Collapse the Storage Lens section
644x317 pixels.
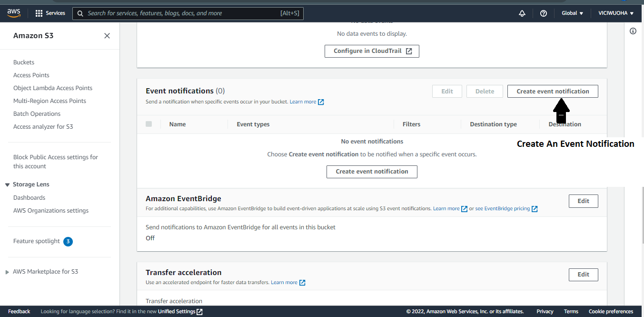(7, 185)
